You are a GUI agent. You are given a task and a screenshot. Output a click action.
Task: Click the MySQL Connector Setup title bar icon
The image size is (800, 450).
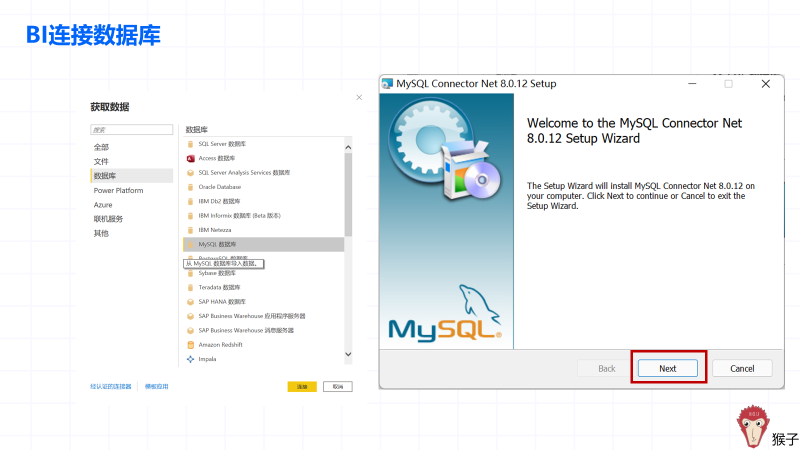388,84
